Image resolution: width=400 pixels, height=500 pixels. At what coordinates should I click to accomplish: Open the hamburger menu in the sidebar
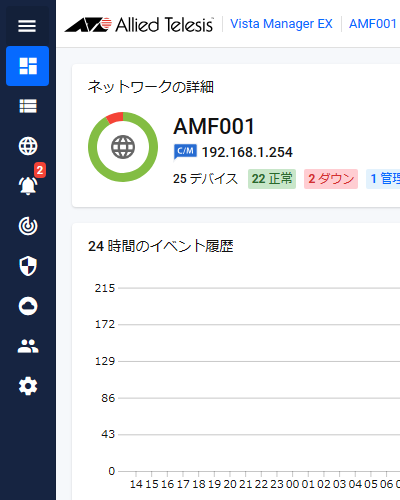[27, 26]
